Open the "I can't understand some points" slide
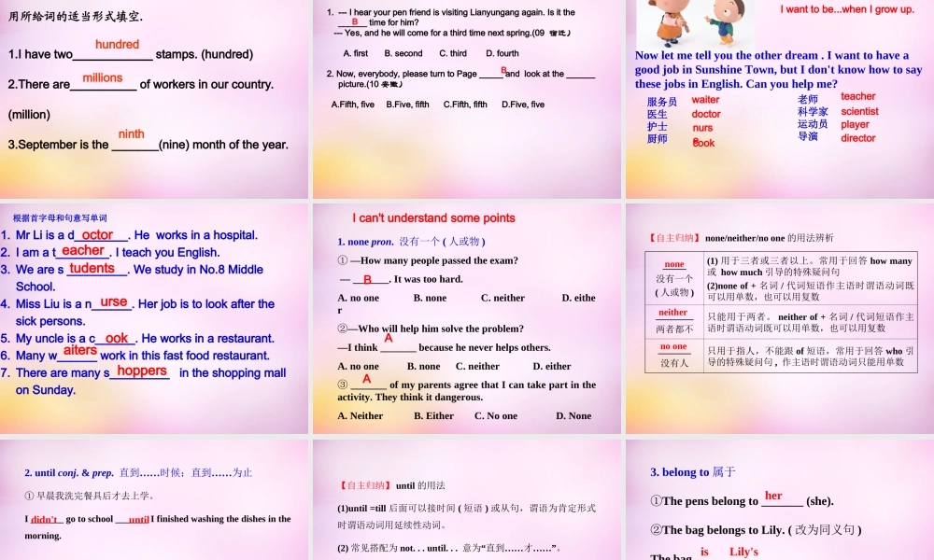The height and width of the screenshot is (560, 934). [x=467, y=317]
